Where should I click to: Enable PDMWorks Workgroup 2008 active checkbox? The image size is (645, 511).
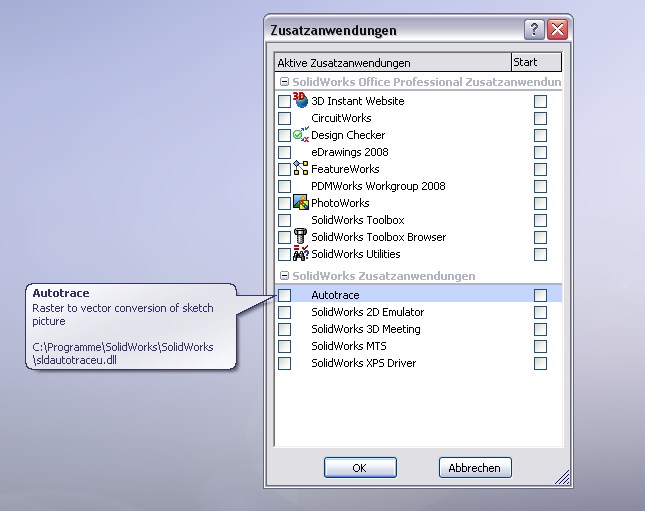pyautogui.click(x=284, y=186)
